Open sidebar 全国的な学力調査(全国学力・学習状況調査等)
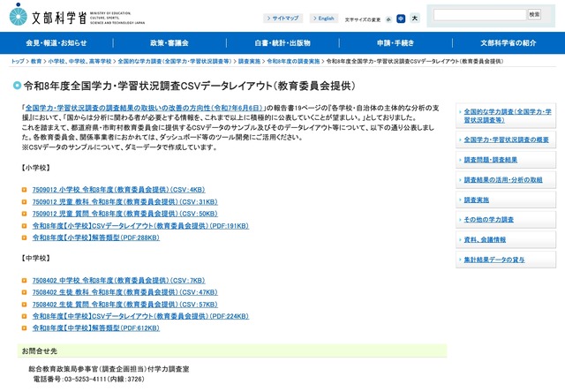 coord(506,116)
